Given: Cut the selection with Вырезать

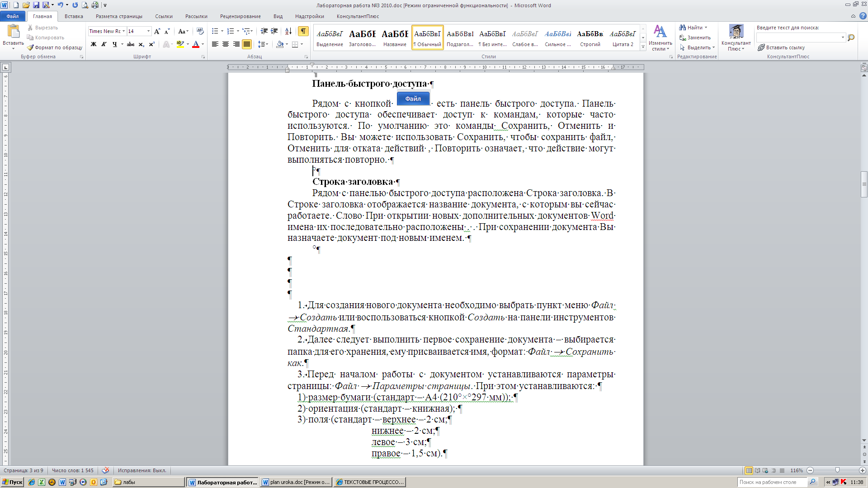Looking at the screenshot, I should pos(42,28).
